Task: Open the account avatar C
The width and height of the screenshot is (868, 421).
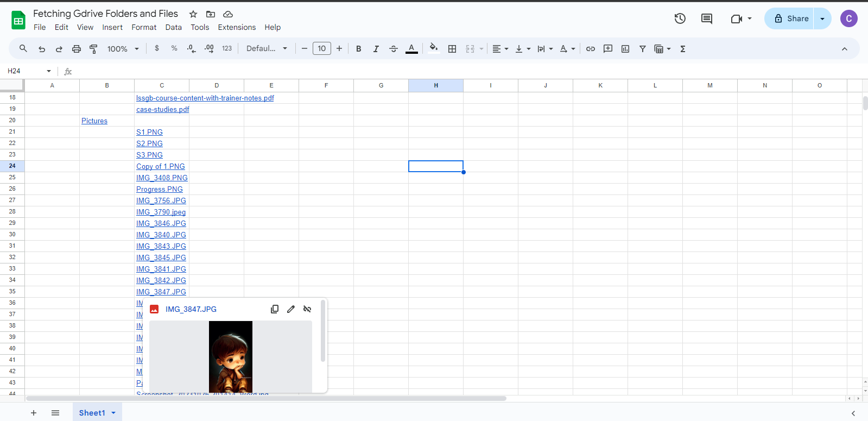Action: click(x=849, y=18)
